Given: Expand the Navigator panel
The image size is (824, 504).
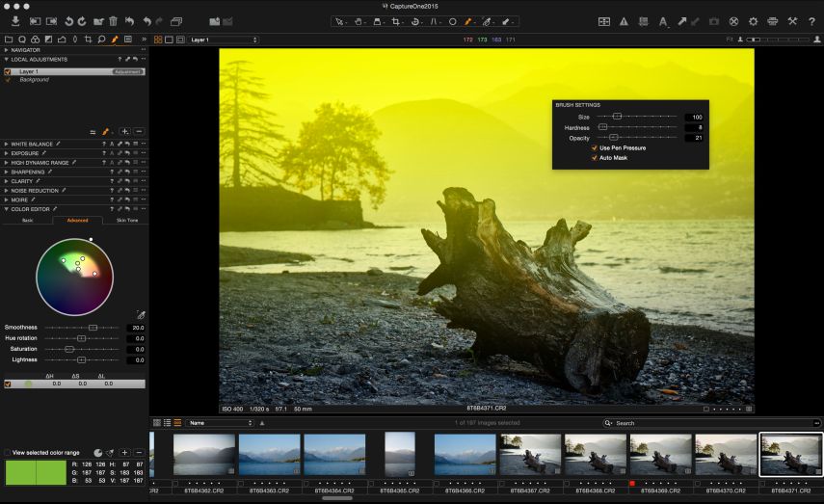Looking at the screenshot, I should pyautogui.click(x=7, y=50).
